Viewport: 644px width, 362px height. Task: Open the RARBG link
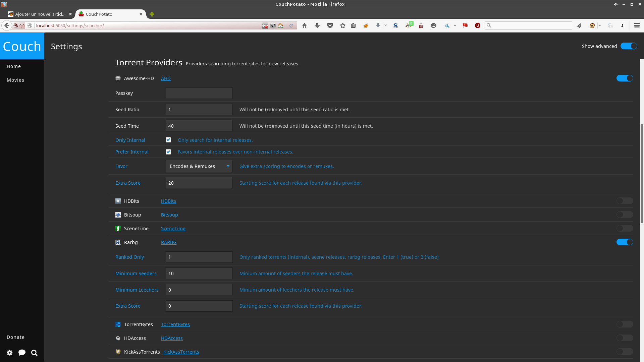pyautogui.click(x=169, y=242)
